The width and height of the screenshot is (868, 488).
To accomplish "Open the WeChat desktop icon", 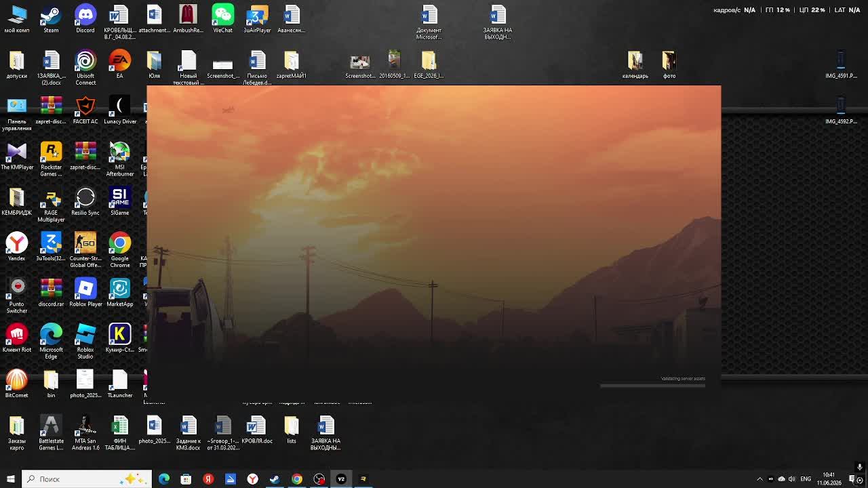I will (x=222, y=18).
